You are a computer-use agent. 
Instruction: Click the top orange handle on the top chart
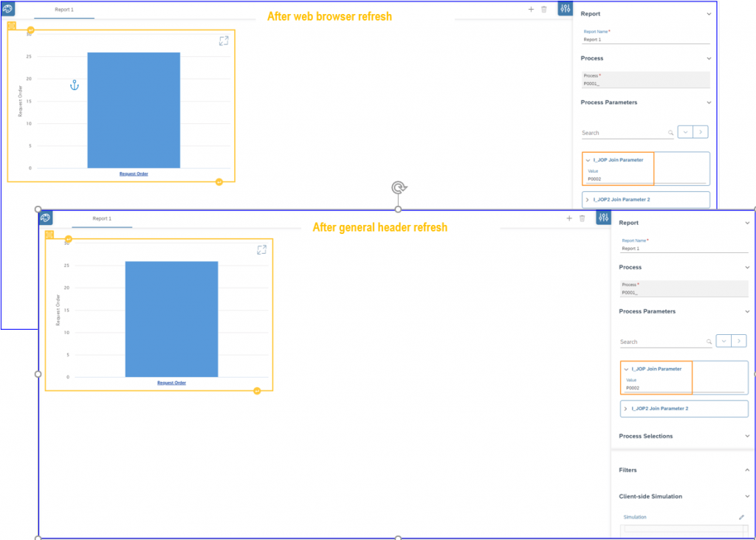coord(30,30)
